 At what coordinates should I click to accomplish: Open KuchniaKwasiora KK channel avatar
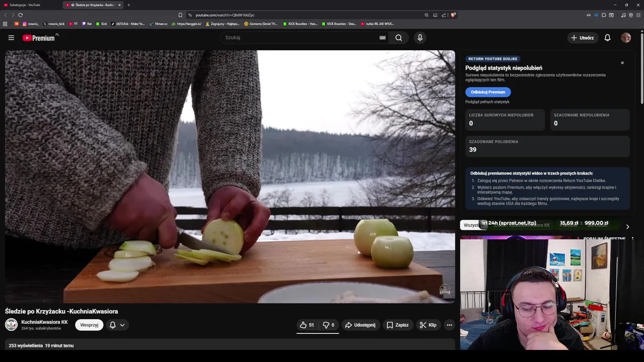11,325
